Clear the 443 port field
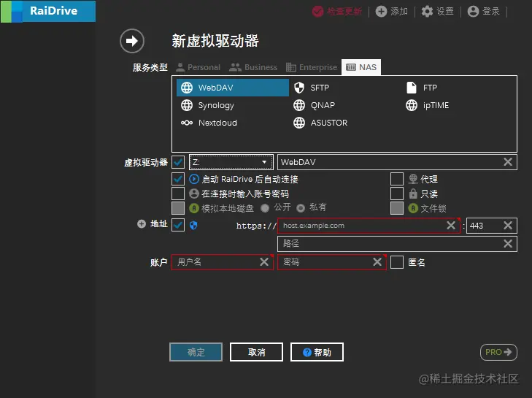This screenshot has height=398, width=532. pyautogui.click(x=508, y=226)
